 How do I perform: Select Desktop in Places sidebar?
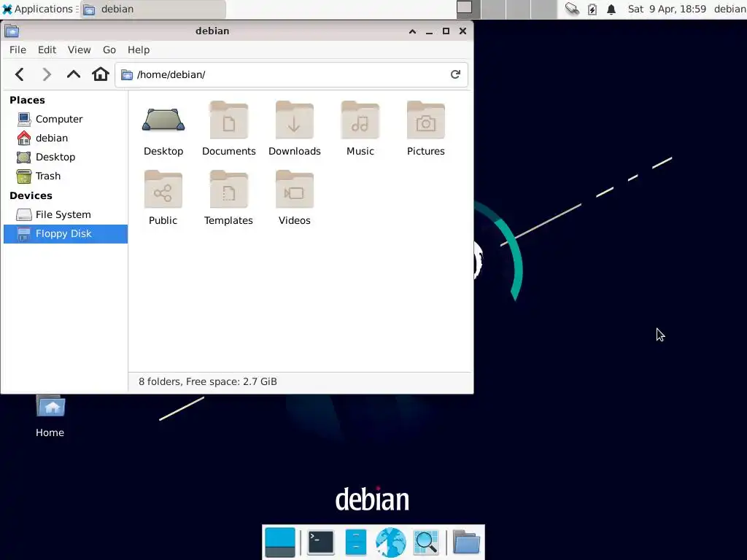pos(65,157)
